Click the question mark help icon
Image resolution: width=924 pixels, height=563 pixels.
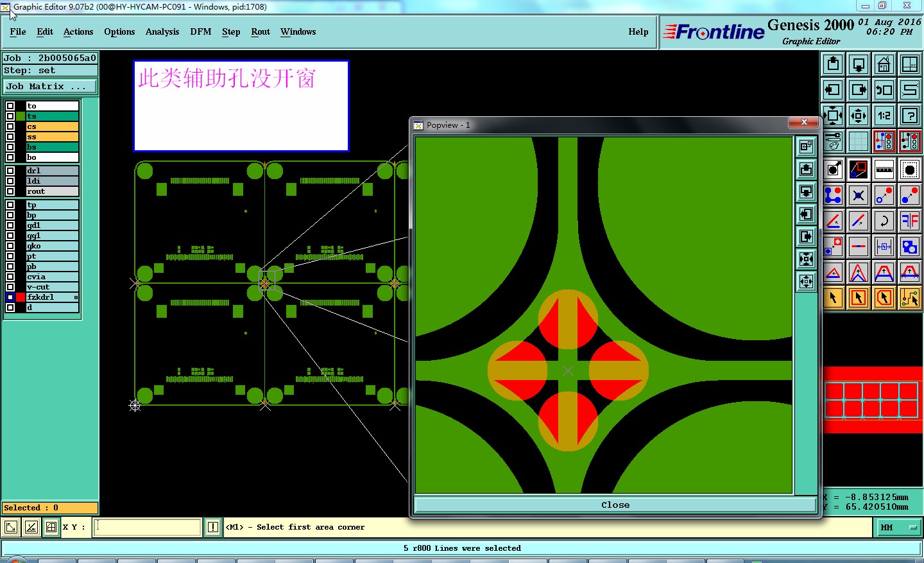click(910, 116)
